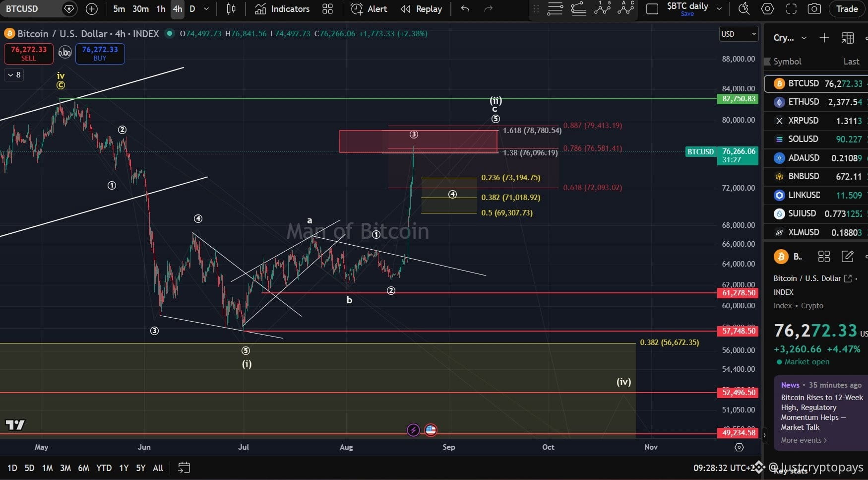Viewport: 868px width, 480px height.
Task: Click the compare or add symbol plus icon
Action: [91, 9]
